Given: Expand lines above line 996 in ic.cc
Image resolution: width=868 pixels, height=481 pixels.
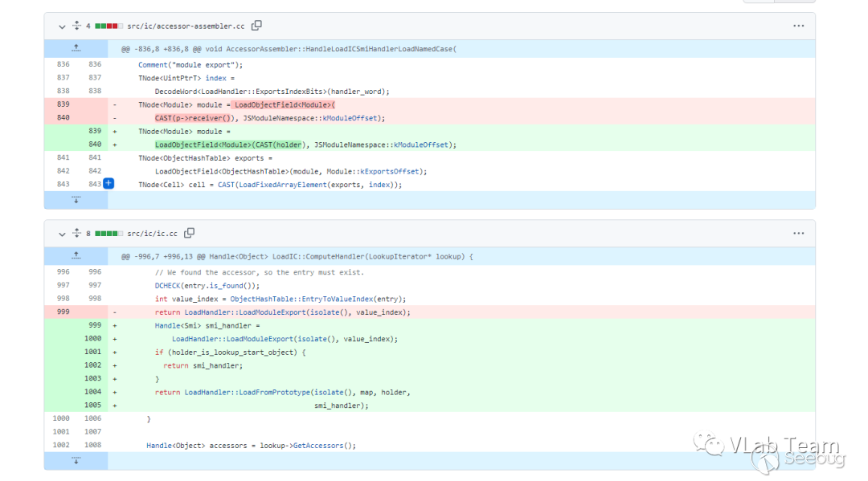Looking at the screenshot, I should point(76,256).
